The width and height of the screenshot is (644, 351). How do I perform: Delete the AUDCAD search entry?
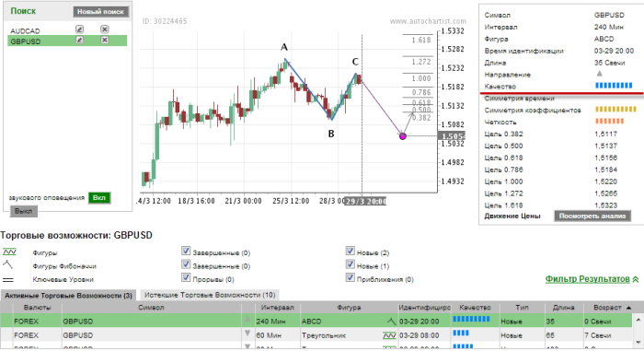[105, 29]
